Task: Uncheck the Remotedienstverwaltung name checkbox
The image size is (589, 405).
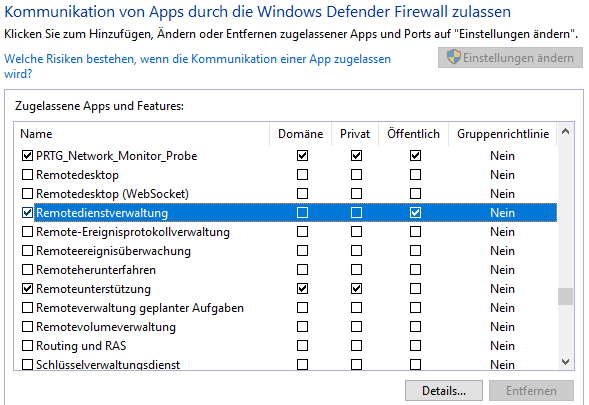Action: pos(27,213)
